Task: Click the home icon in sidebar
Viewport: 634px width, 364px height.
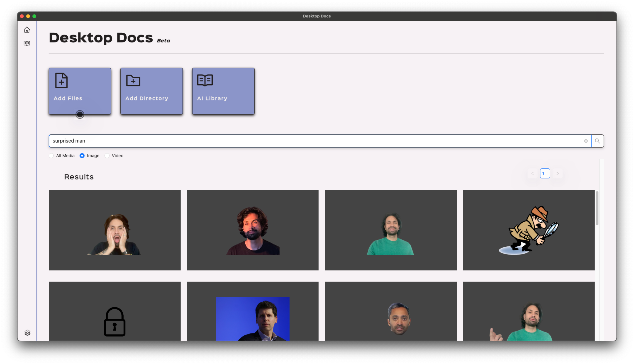Action: [x=27, y=30]
